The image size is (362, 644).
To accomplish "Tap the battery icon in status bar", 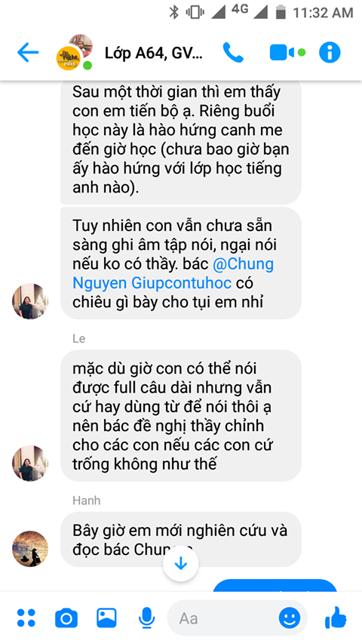I will pyautogui.click(x=281, y=12).
